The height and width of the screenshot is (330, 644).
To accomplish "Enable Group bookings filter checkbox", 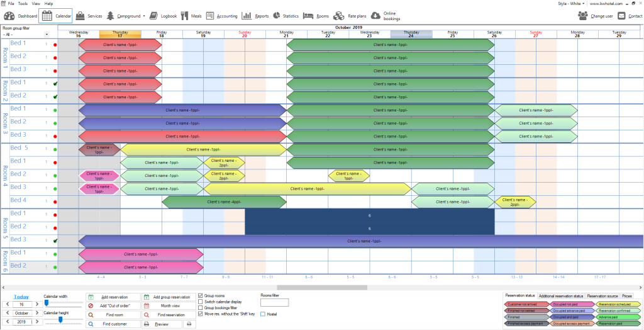I will (201, 308).
